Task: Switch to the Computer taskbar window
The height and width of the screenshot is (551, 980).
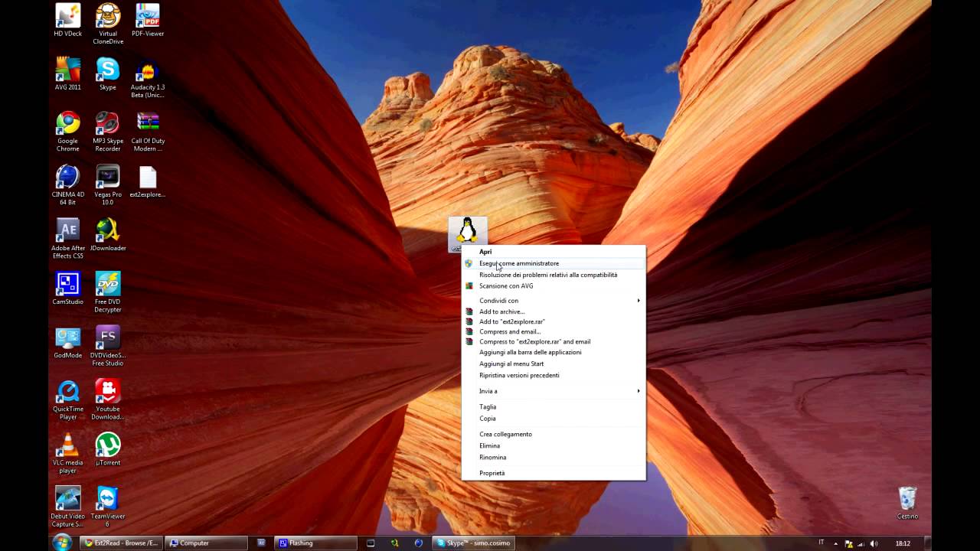Action: [x=206, y=543]
